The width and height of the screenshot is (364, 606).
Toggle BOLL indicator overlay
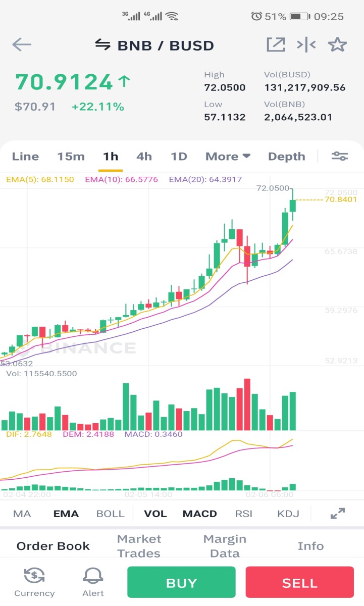pos(110,514)
